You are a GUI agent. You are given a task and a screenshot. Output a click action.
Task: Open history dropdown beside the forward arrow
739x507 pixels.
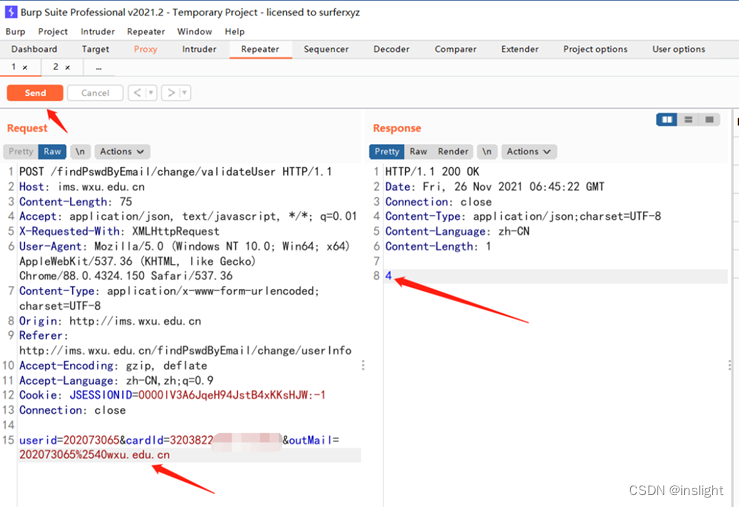(185, 93)
